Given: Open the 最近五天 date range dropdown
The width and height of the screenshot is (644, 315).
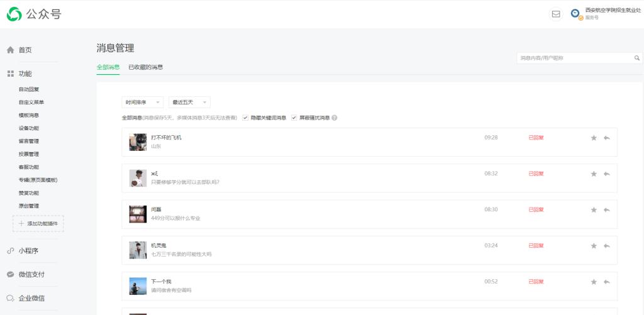Looking at the screenshot, I should (189, 102).
